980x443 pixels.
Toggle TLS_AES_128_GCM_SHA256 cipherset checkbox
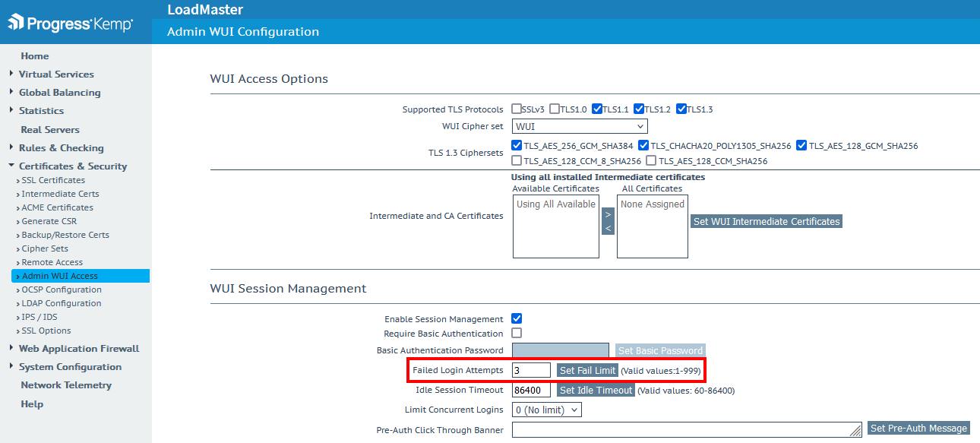click(x=801, y=145)
